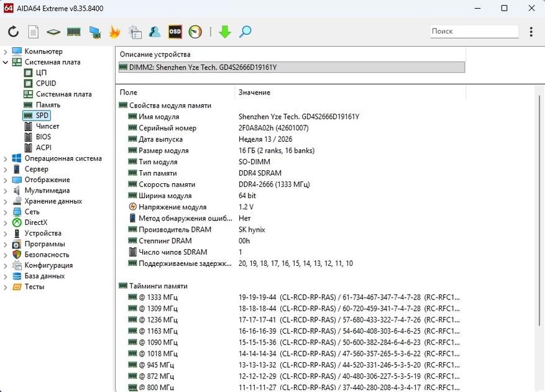Open the gauge benchmark icon
The height and width of the screenshot is (392, 545).
tap(195, 32)
